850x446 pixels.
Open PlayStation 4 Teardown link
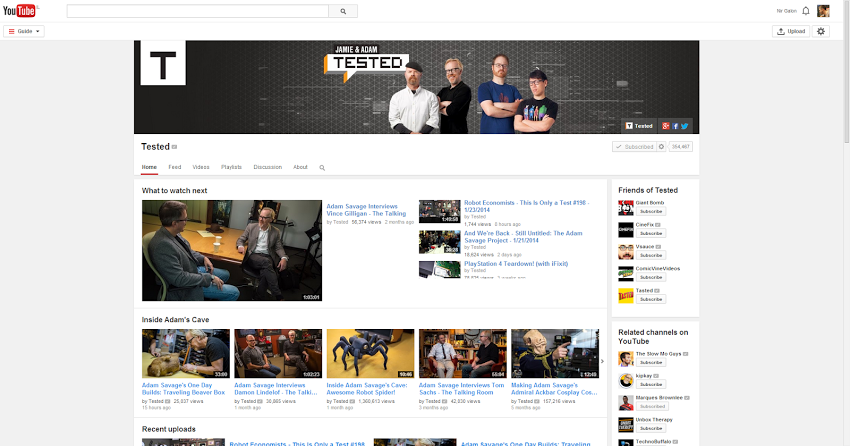[x=516, y=264]
